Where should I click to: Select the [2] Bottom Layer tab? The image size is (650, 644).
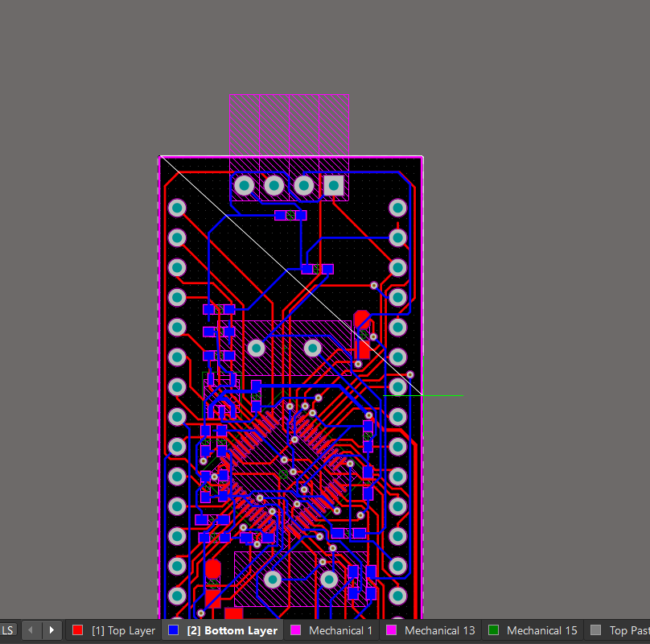click(223, 630)
